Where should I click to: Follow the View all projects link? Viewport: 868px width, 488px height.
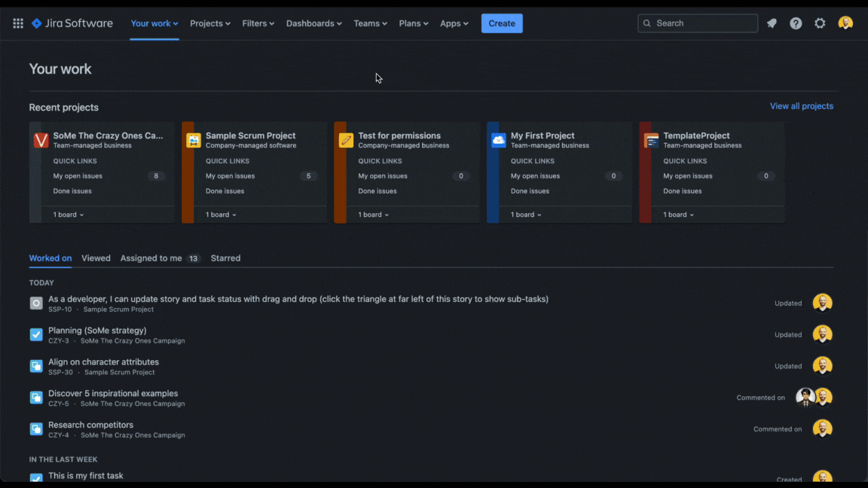(801, 106)
